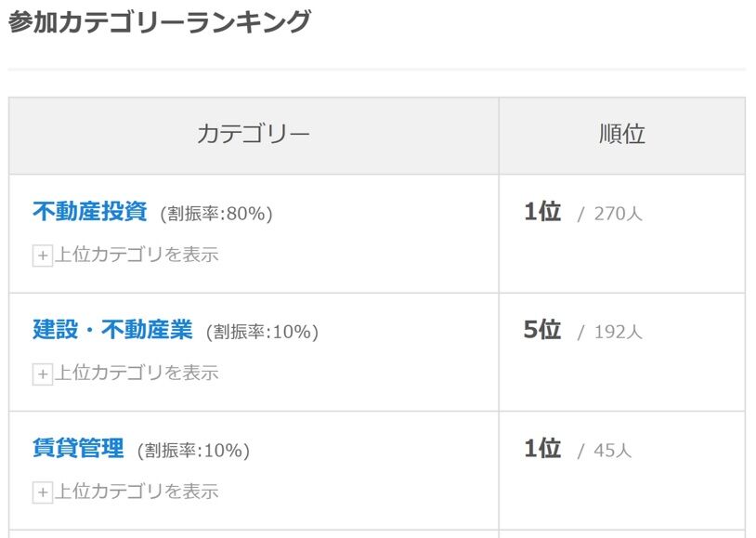Click the 割振率:80% label

click(216, 214)
